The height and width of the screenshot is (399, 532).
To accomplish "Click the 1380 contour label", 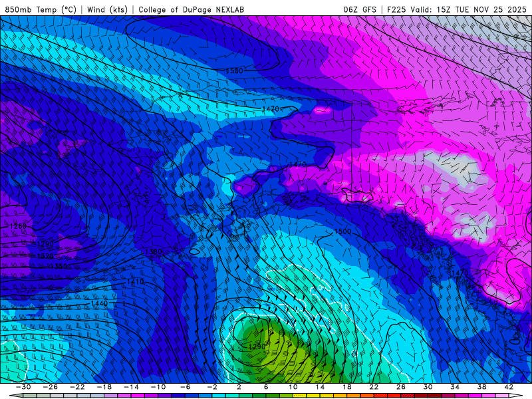I will pos(154,252).
